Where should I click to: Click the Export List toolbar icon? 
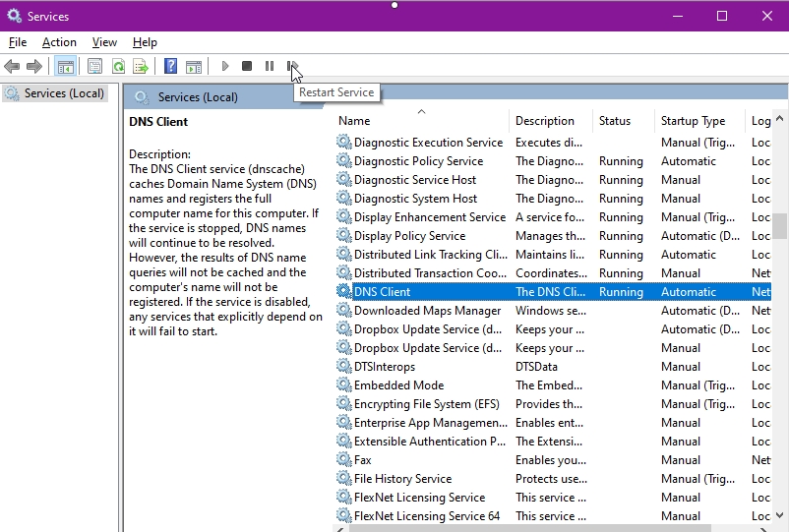tap(141, 66)
